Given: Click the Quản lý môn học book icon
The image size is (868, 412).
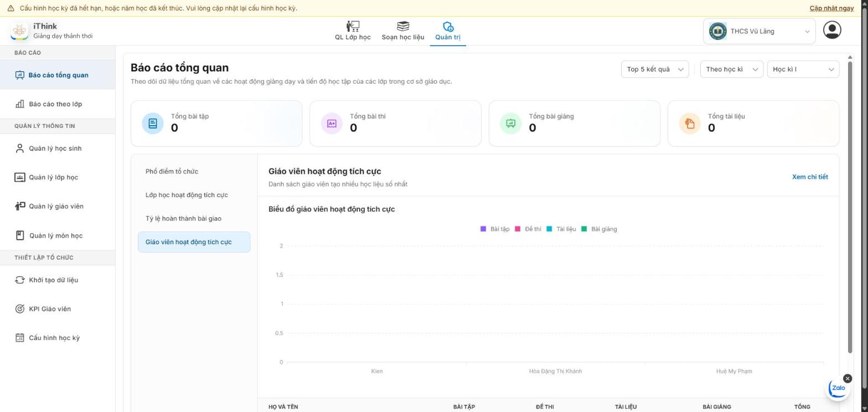Looking at the screenshot, I should [20, 235].
